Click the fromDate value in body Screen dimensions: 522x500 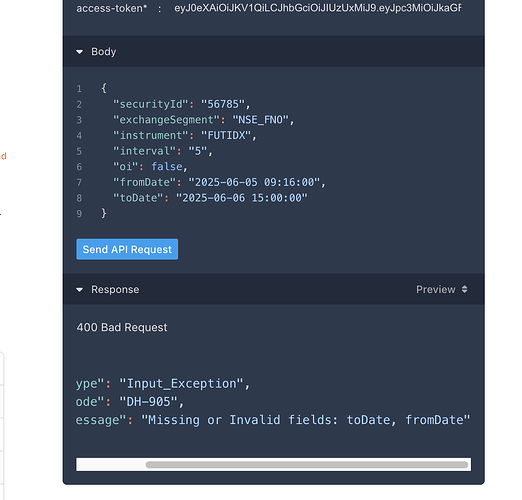(x=254, y=182)
